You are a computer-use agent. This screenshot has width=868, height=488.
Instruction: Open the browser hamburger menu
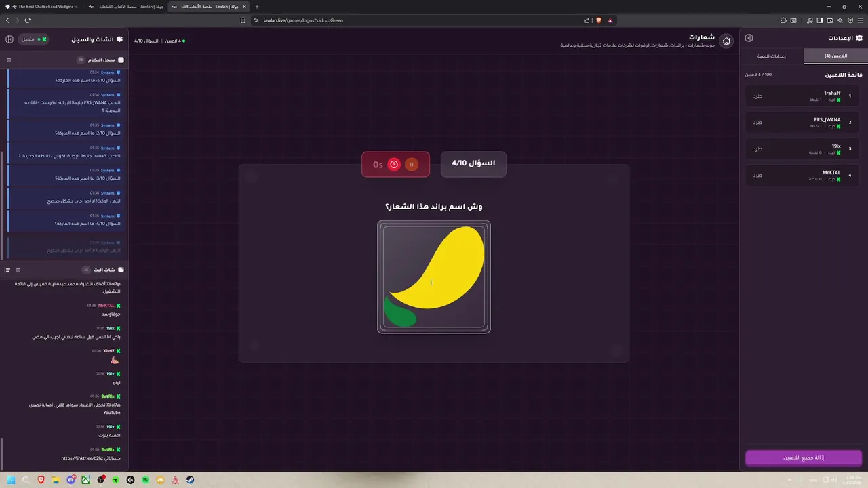coord(859,20)
